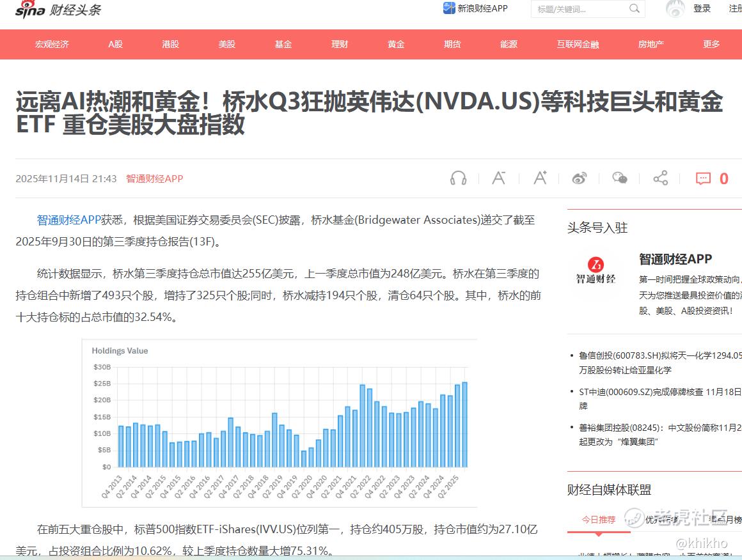Select the 今日推荐 tab

pos(599,520)
